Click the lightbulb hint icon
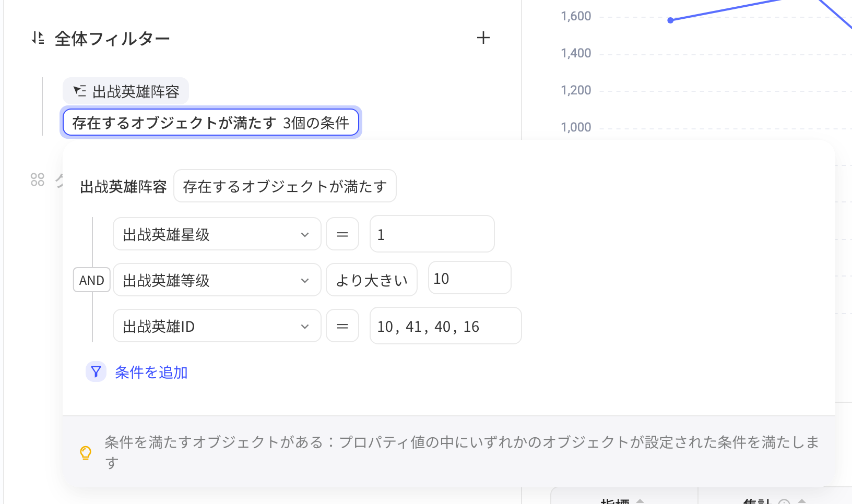 [86, 453]
